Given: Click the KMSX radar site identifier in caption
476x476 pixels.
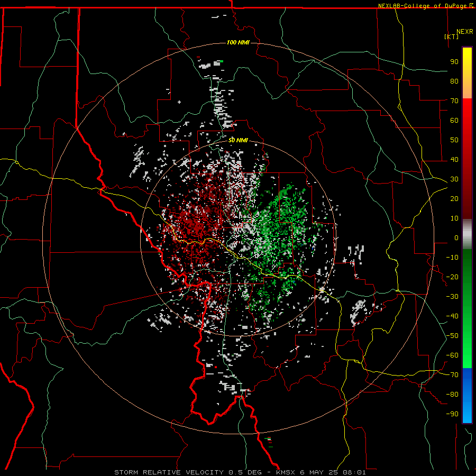Looking at the screenshot, I should click(x=286, y=472).
